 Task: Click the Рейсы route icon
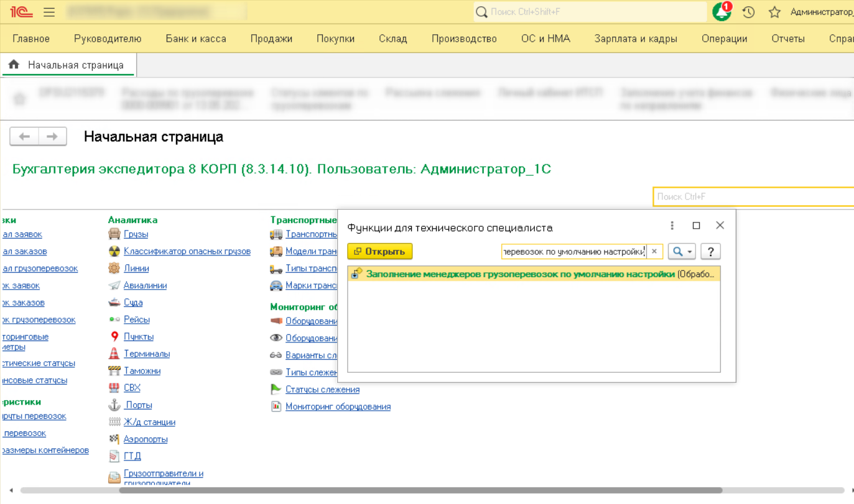[114, 319]
